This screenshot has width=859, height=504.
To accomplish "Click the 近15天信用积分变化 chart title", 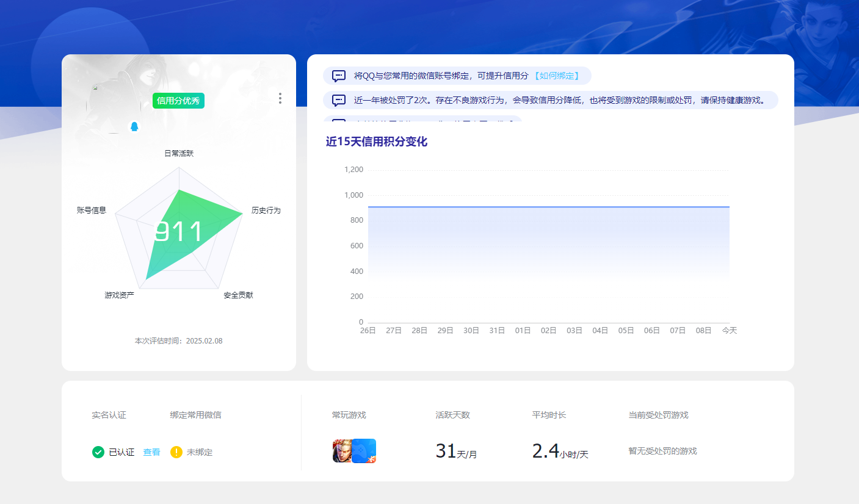I will click(377, 142).
